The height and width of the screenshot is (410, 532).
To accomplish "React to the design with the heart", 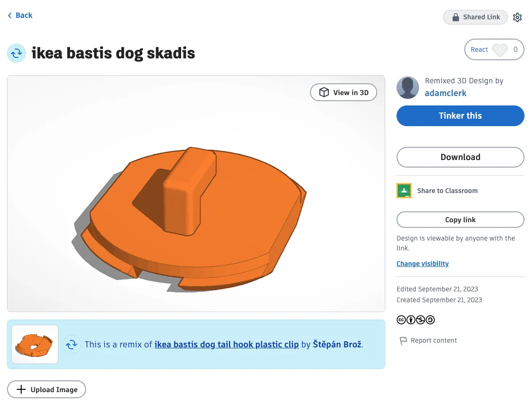I will coord(494,49).
